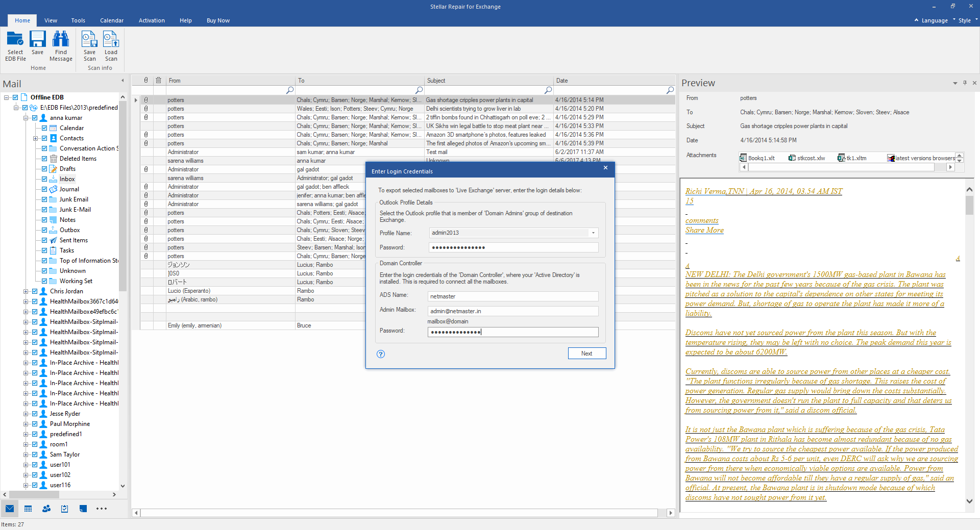
Task: Open the Richi Verma article byline link
Action: coord(764,191)
